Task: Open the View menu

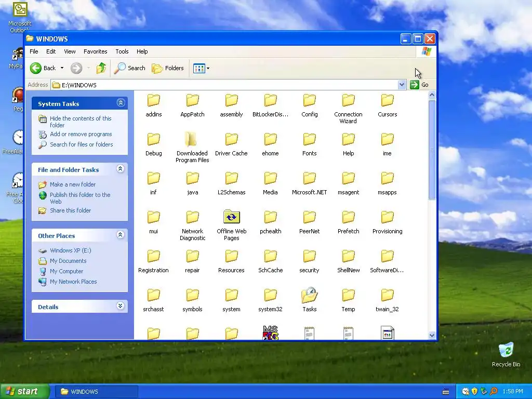Action: pos(70,51)
